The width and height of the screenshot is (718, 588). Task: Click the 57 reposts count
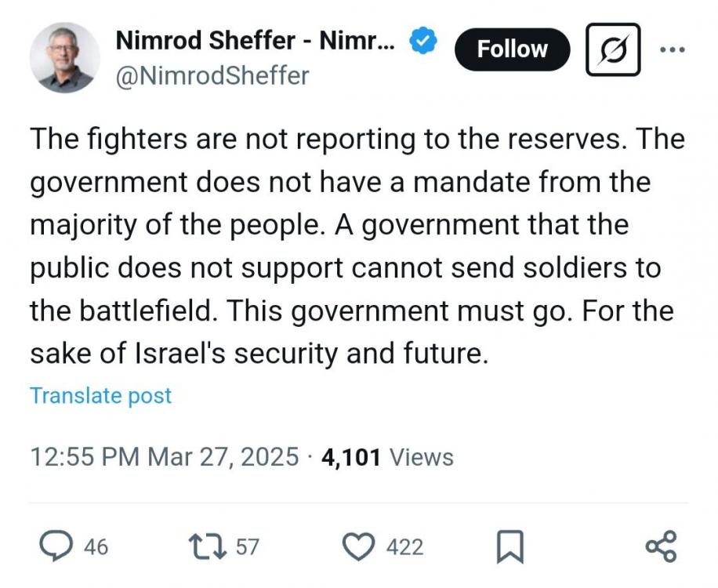pyautogui.click(x=247, y=546)
